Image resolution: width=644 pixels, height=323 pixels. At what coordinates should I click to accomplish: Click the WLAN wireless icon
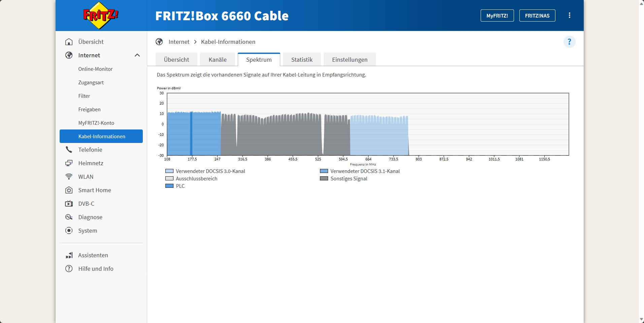coord(69,176)
